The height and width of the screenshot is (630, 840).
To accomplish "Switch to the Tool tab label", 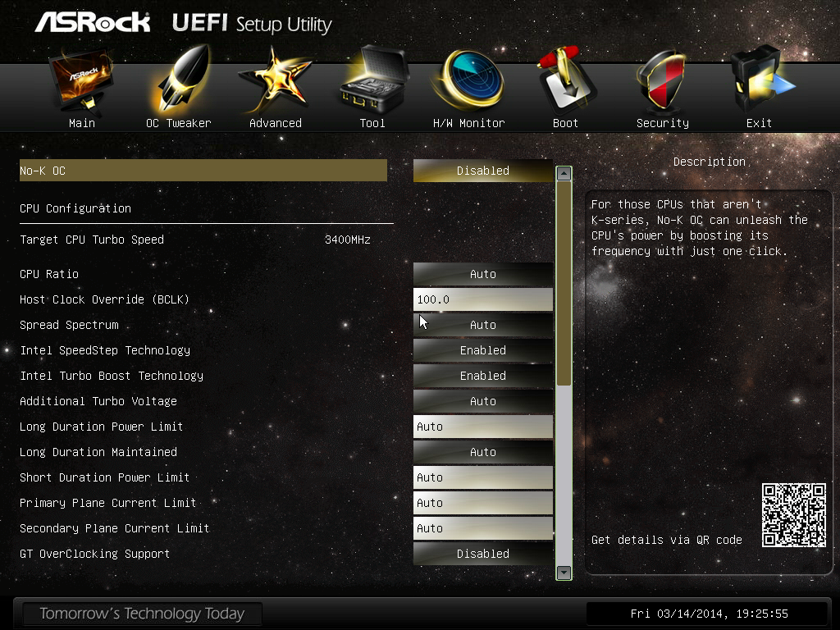I will [x=372, y=123].
